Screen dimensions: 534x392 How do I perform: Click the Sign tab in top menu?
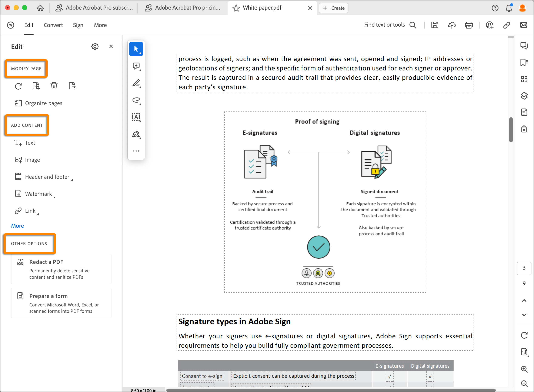78,25
